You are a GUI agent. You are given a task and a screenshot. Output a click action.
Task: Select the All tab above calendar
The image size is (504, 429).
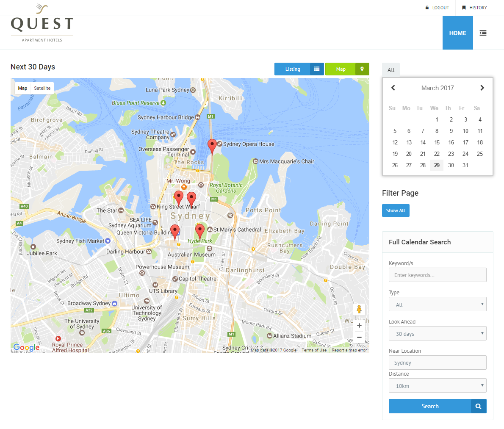click(x=391, y=70)
